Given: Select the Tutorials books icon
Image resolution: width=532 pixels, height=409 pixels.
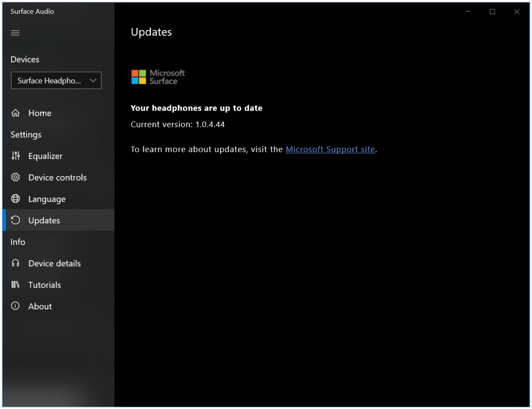Looking at the screenshot, I should pos(16,284).
